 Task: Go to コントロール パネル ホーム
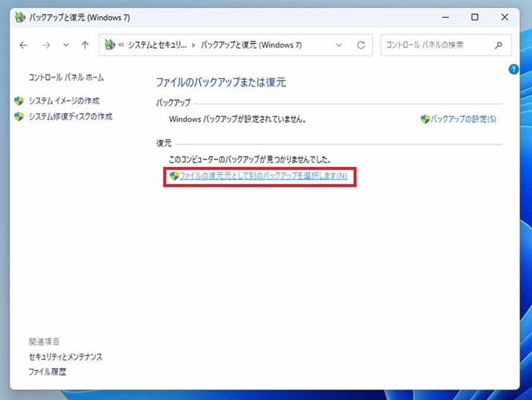click(x=65, y=77)
